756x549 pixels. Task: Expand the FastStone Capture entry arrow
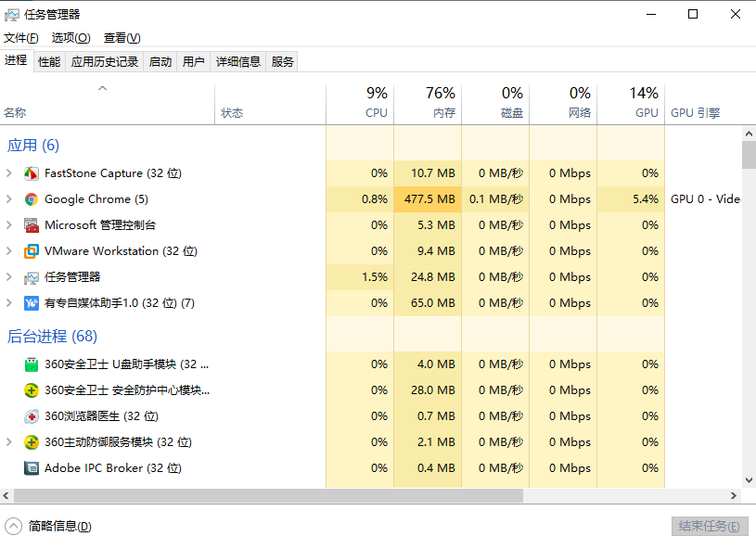coord(9,173)
